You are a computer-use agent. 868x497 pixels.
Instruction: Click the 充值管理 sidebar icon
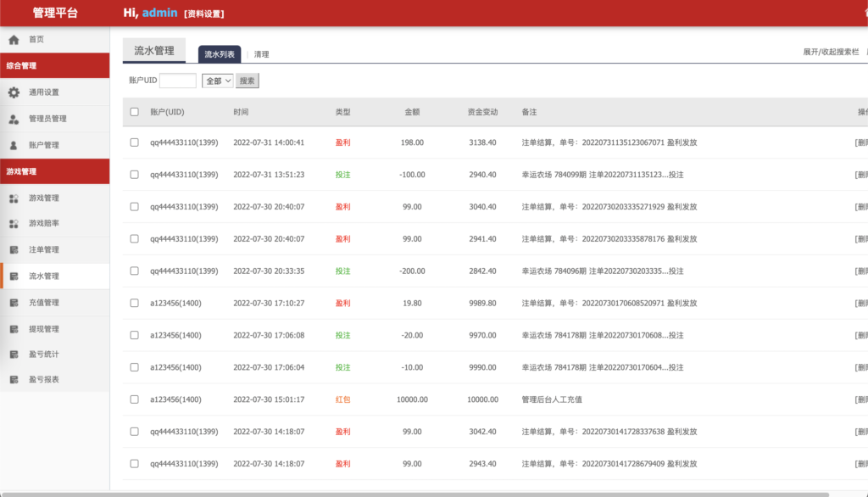(x=14, y=303)
